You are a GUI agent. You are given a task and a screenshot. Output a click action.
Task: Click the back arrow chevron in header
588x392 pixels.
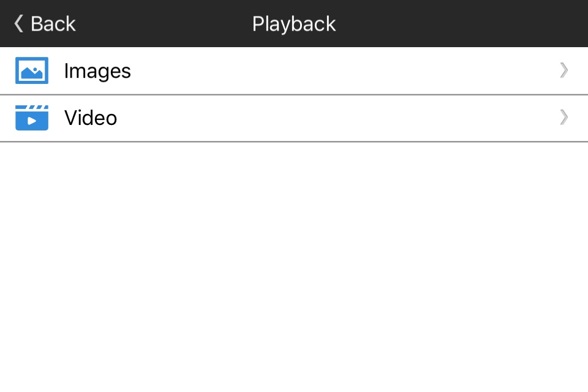(19, 24)
